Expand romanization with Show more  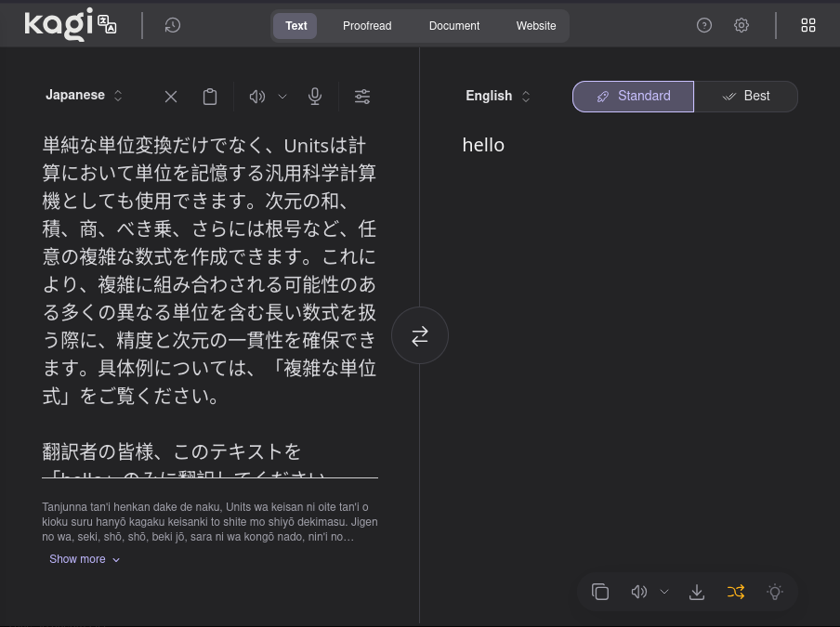point(85,559)
